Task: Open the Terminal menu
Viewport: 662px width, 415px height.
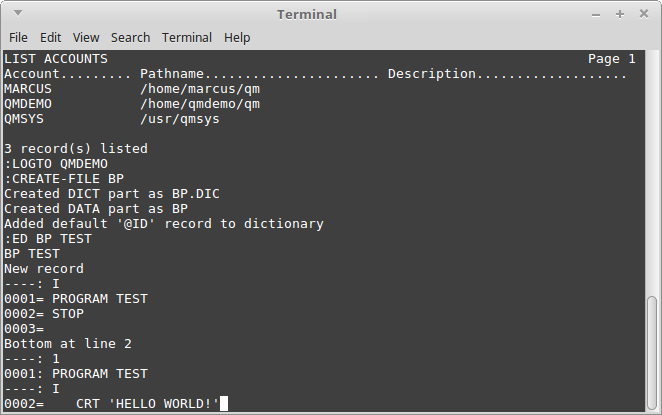Action: (187, 38)
